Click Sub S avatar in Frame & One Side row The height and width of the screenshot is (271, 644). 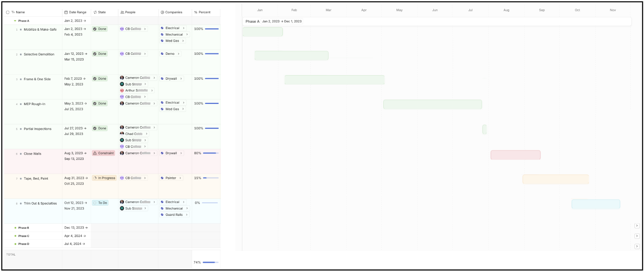pyautogui.click(x=122, y=84)
